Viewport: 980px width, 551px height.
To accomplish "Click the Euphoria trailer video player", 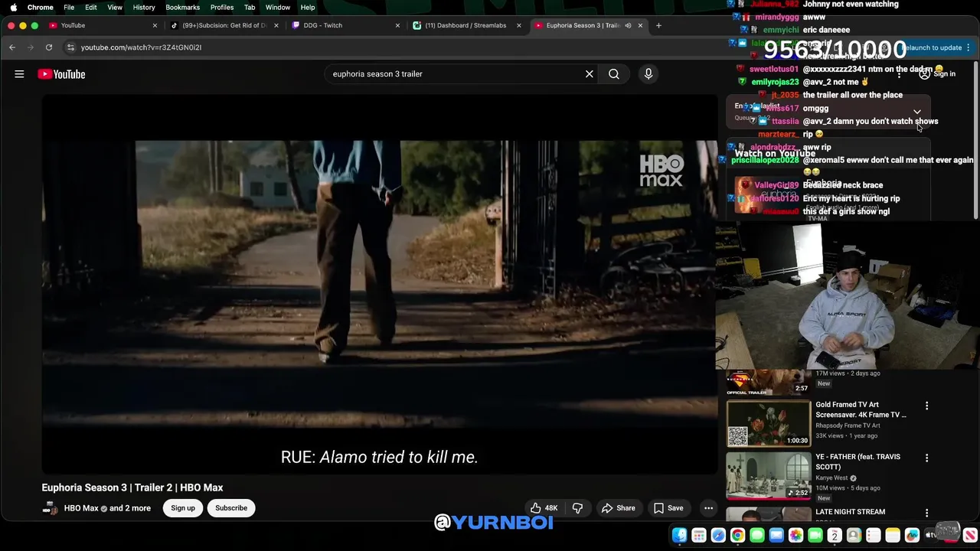I will tap(379, 285).
